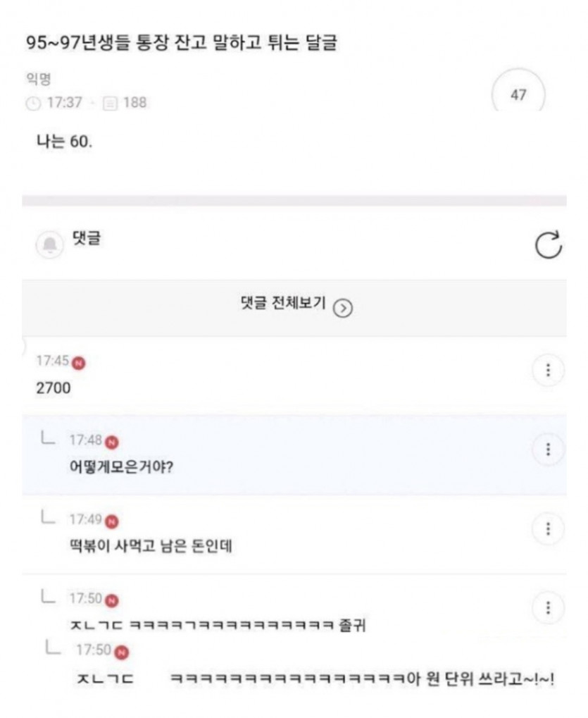Image resolution: width=588 pixels, height=718 pixels.
Task: Click the 익명 author name
Action: coord(38,79)
